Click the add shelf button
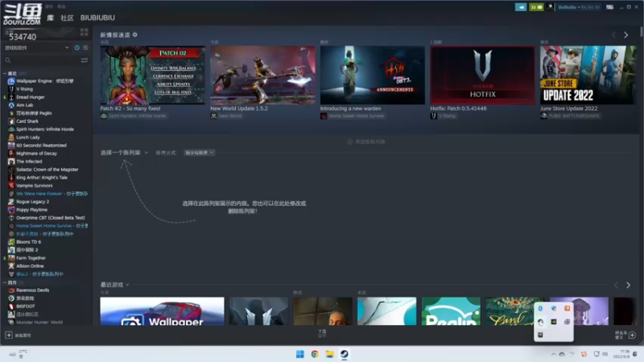The width and height of the screenshot is (644, 362). coord(366,142)
